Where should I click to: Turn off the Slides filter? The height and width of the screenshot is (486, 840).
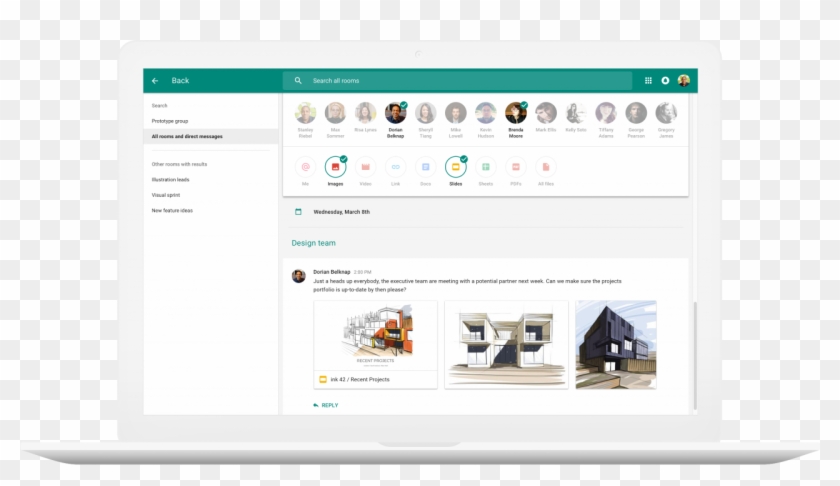(x=455, y=167)
